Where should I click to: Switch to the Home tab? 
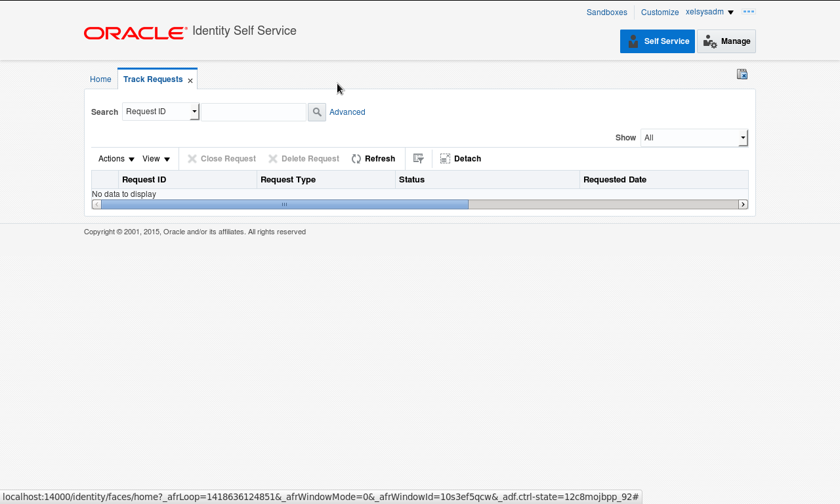(x=100, y=79)
